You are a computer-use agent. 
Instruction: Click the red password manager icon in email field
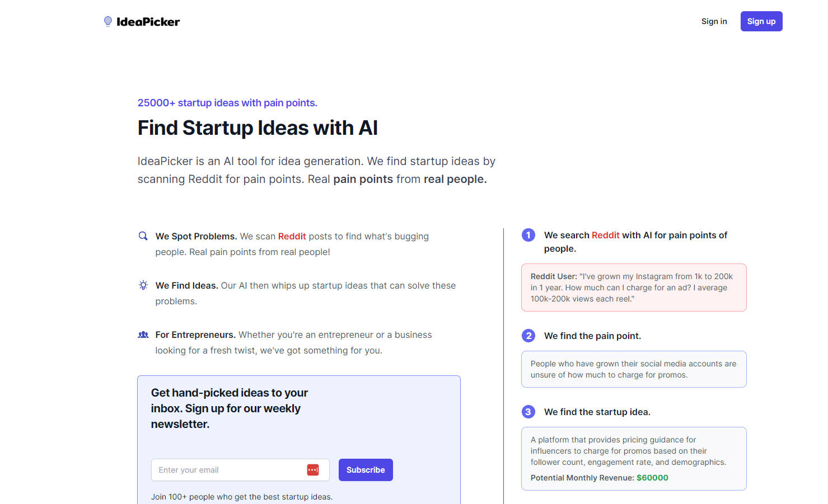[x=313, y=470]
